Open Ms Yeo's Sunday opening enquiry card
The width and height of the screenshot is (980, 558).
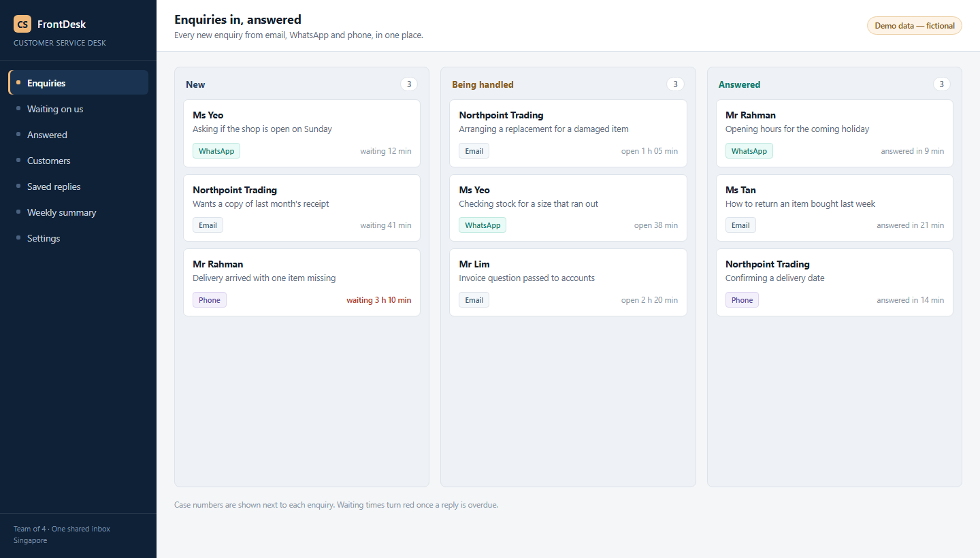301,133
